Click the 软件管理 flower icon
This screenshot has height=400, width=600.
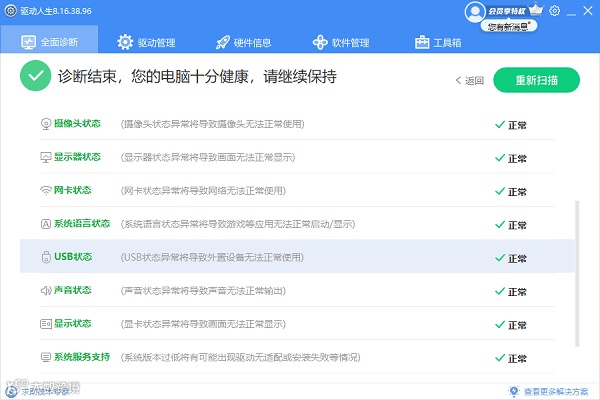coord(320,42)
